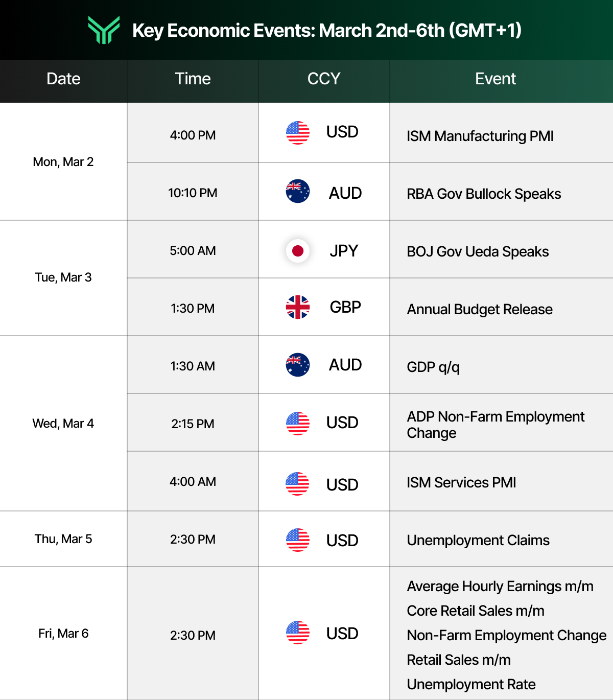Click the Mon, Mar 2 date cell
Viewport: 613px width, 700px height.
[x=63, y=161]
